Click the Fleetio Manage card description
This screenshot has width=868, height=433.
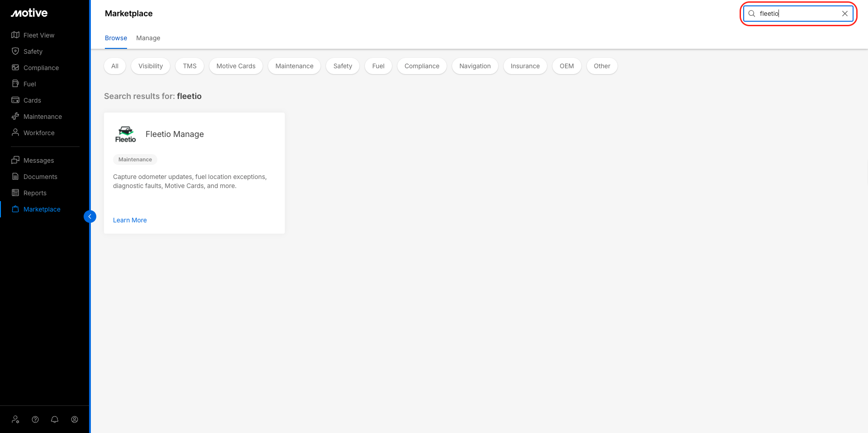tap(190, 181)
